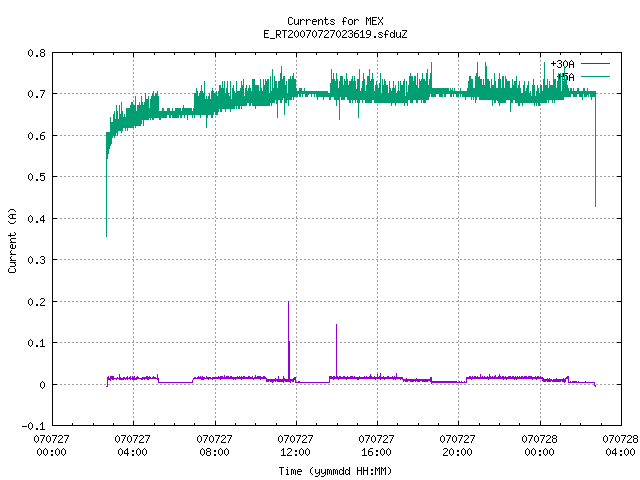This screenshot has width=640, height=480.
Task: Click the 0.1 y-axis tick label
Action: click(x=36, y=343)
